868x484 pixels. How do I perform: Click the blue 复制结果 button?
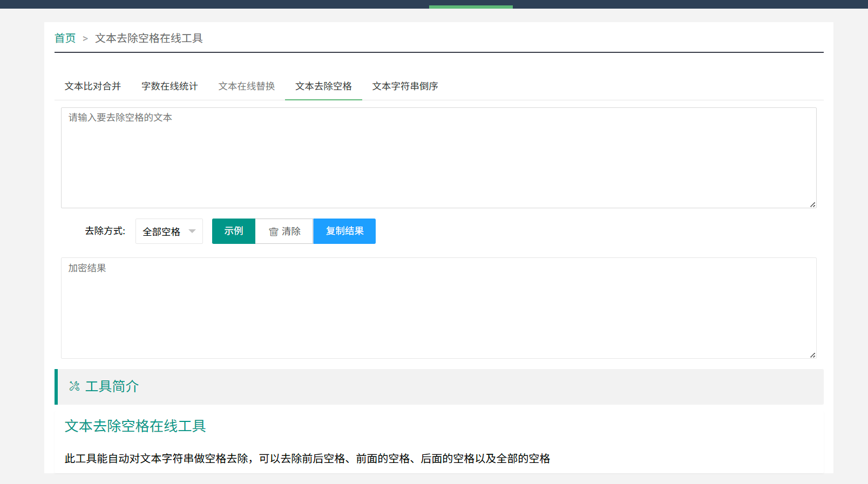pyautogui.click(x=344, y=231)
